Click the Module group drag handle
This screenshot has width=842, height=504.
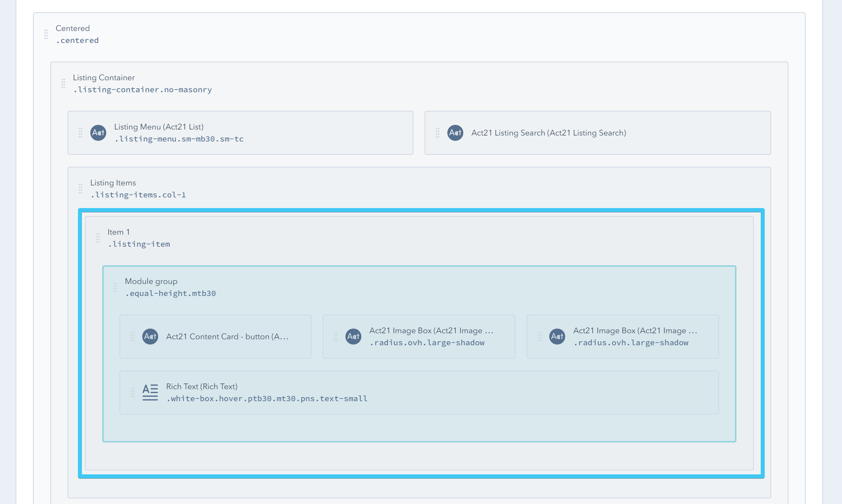point(115,287)
